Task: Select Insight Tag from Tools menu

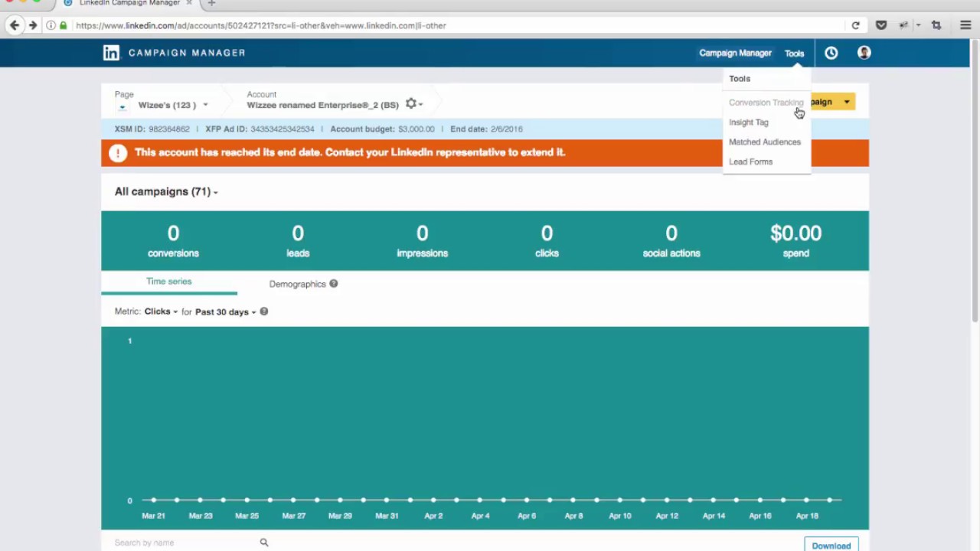Action: click(748, 122)
